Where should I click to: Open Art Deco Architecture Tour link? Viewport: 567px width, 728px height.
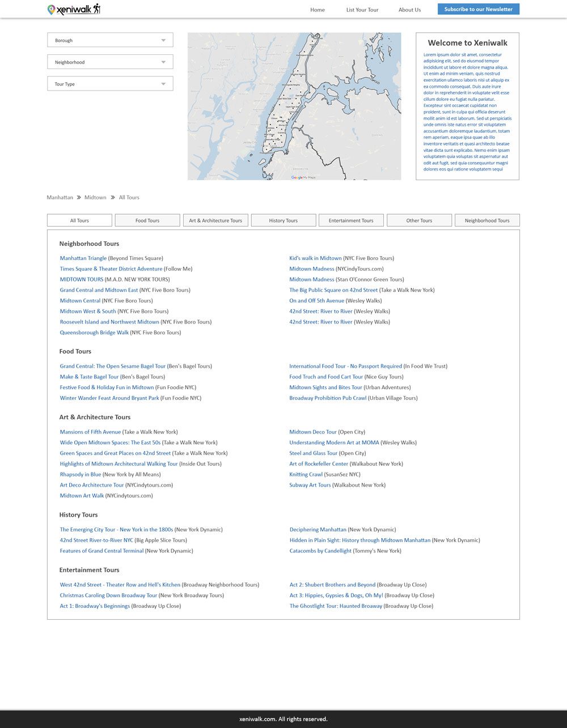tap(92, 486)
